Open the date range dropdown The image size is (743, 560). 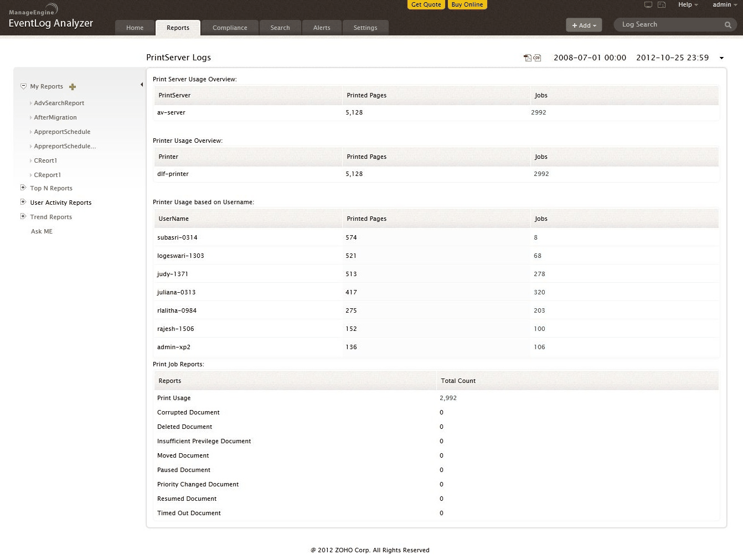point(722,58)
